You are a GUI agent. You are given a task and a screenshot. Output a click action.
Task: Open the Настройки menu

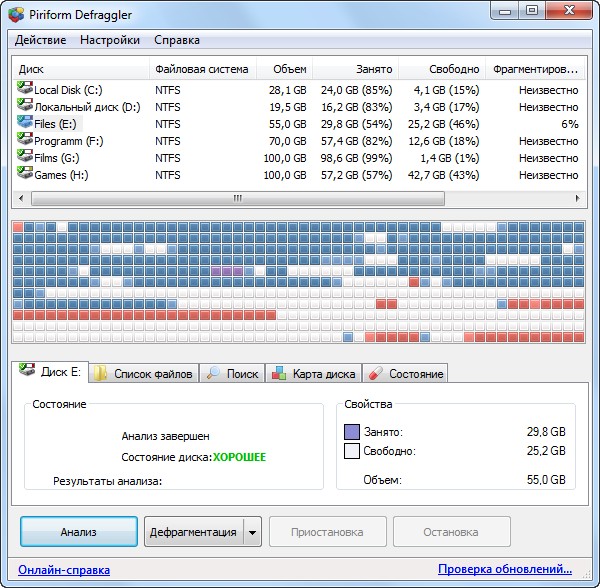click(111, 40)
